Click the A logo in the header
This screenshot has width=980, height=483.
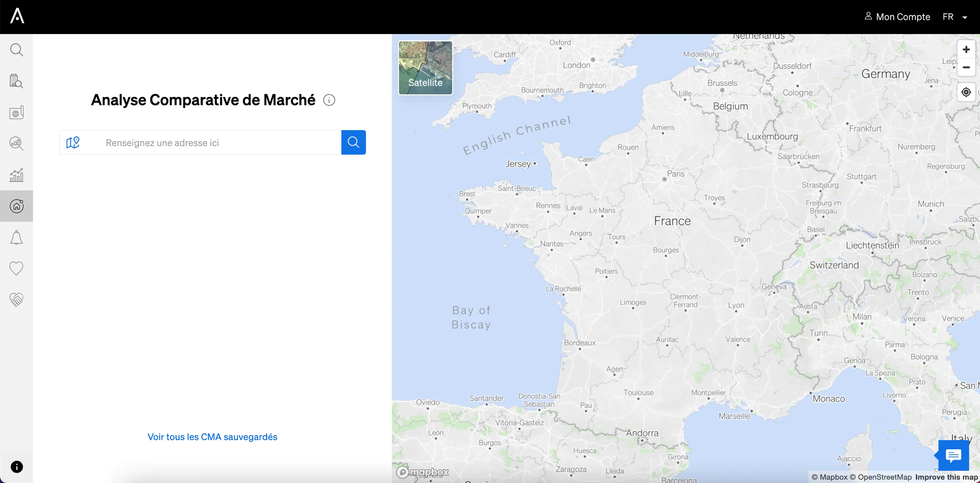click(x=17, y=16)
